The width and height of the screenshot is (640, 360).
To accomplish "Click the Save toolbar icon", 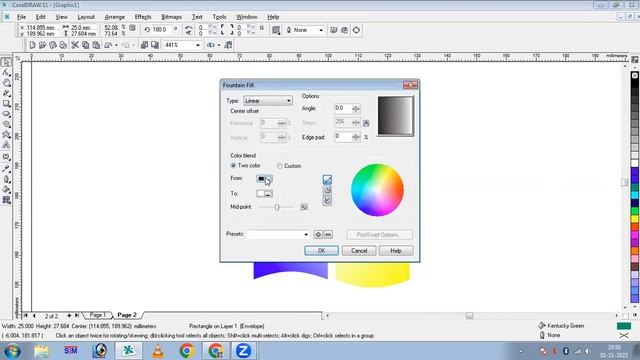I will pos(53,45).
